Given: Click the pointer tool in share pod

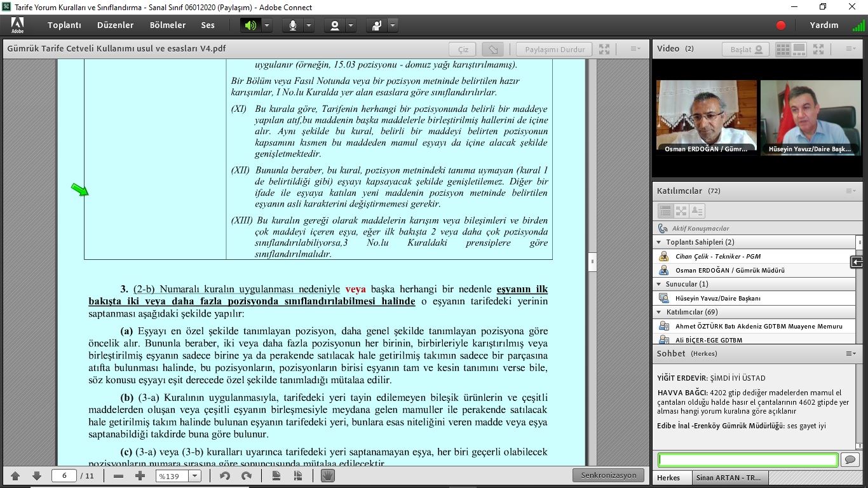Looking at the screenshot, I should tap(492, 50).
